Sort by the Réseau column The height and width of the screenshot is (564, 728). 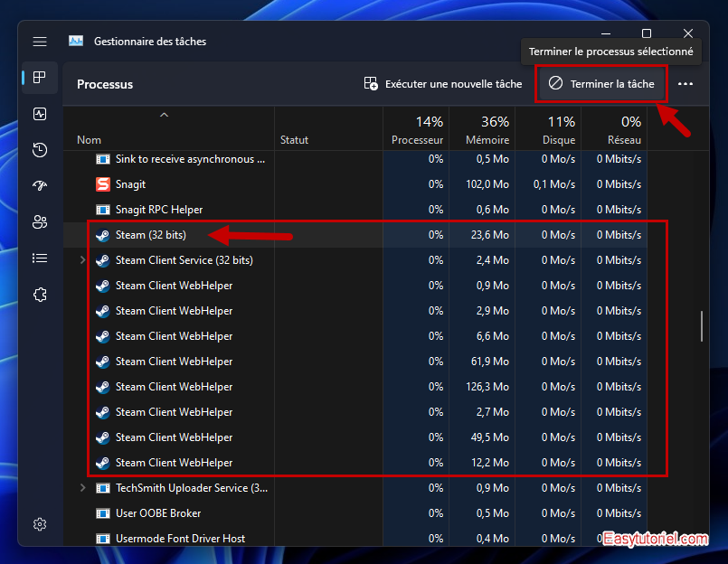(x=614, y=129)
